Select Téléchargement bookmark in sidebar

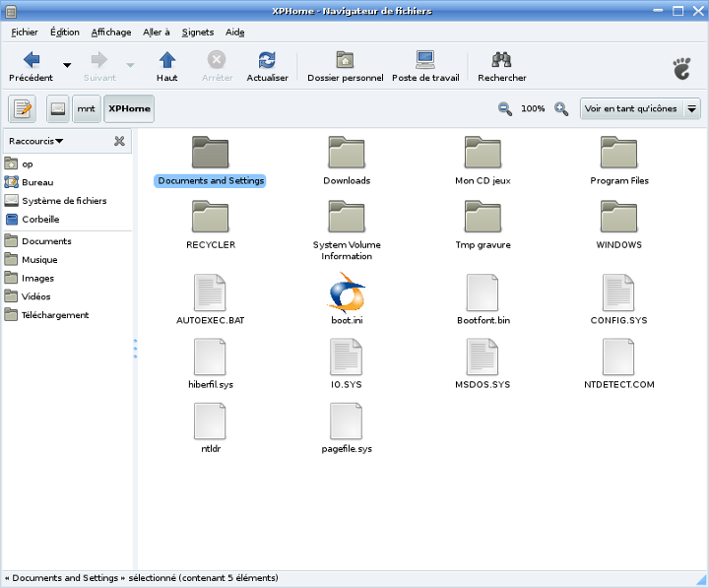(x=68, y=315)
